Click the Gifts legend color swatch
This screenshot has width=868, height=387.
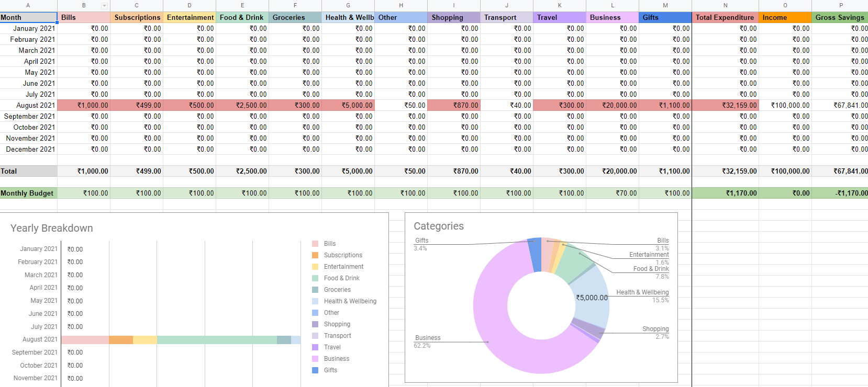[315, 370]
